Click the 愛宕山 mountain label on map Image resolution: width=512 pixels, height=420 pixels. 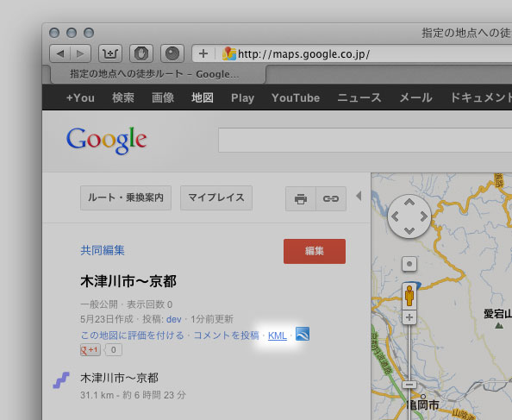(x=497, y=314)
